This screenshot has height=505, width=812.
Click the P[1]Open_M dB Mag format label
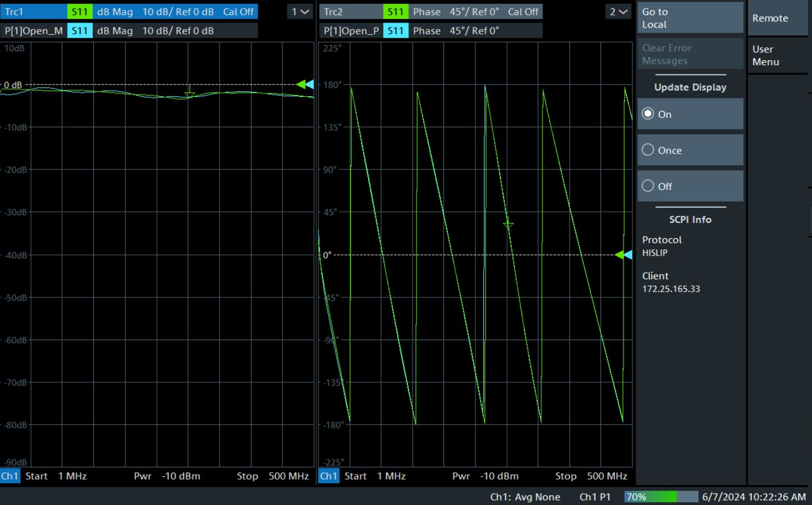115,31
